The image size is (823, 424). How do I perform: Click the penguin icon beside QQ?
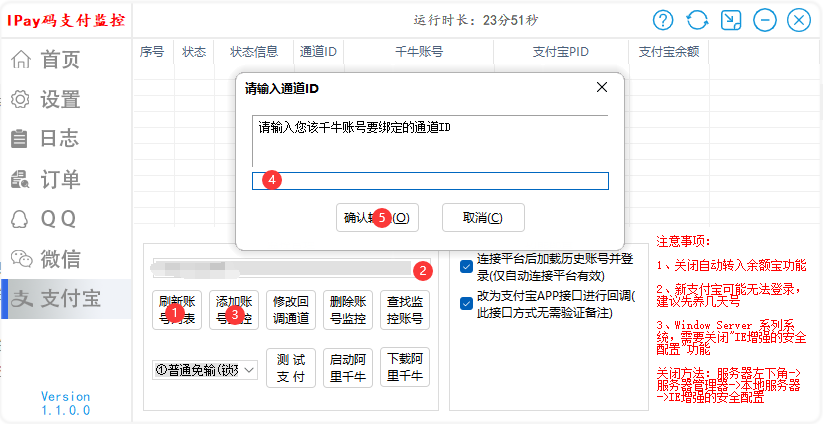click(x=20, y=219)
